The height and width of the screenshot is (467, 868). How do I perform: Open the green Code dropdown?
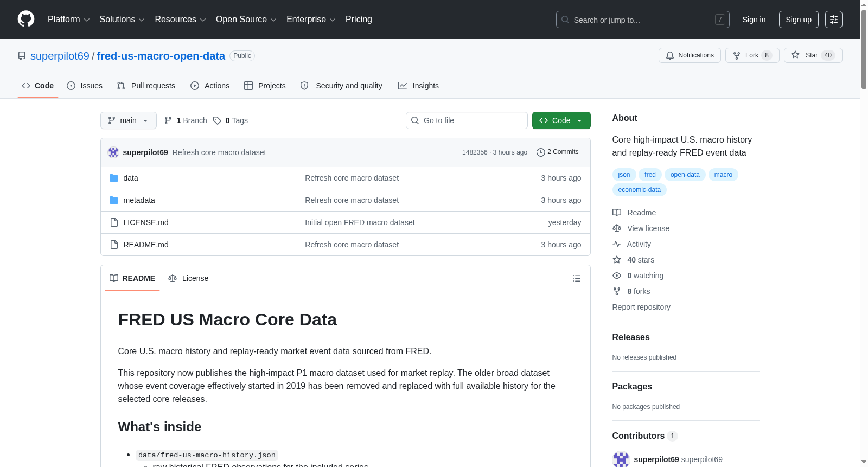561,120
